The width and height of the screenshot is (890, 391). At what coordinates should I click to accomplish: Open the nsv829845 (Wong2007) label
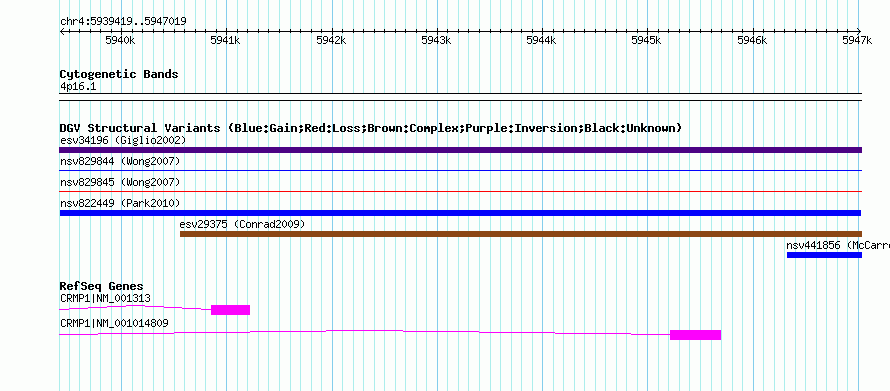pyautogui.click(x=120, y=182)
